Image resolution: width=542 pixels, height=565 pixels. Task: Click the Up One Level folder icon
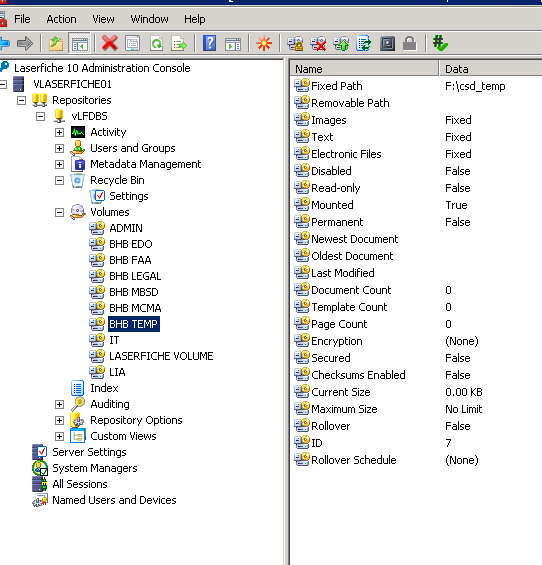tap(56, 44)
